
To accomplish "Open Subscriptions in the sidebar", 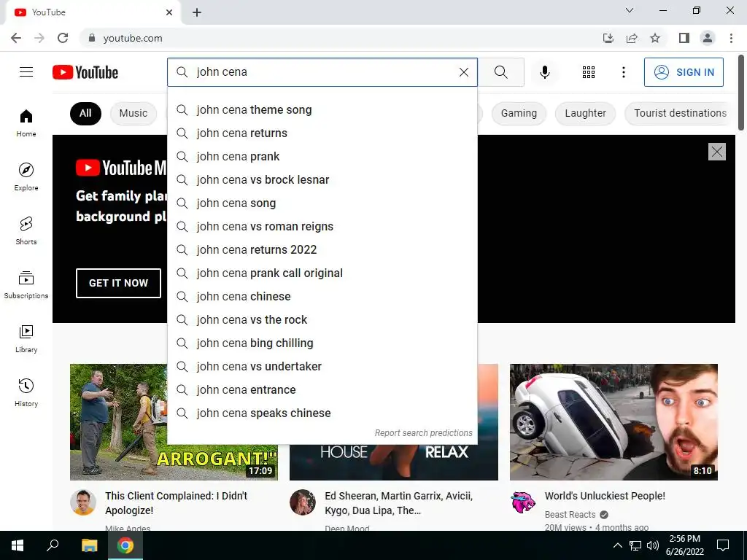I will coord(26,284).
